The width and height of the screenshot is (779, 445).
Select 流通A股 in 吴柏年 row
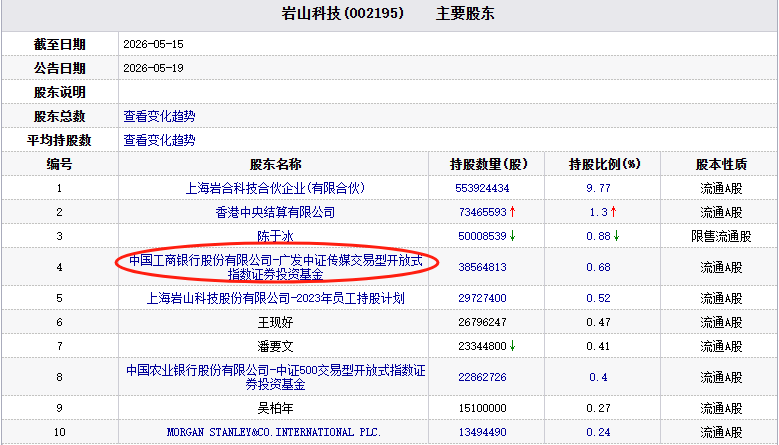pos(721,408)
